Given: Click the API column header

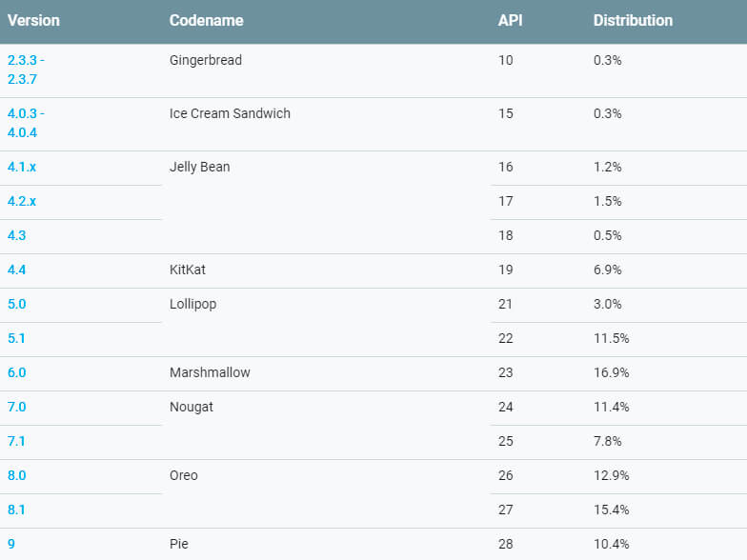Looking at the screenshot, I should pyautogui.click(x=510, y=20).
